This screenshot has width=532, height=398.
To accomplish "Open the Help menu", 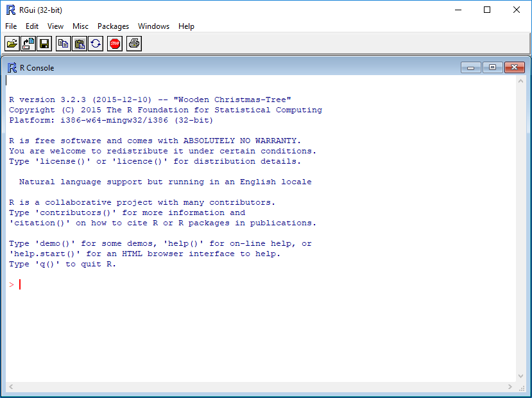I will pos(186,26).
